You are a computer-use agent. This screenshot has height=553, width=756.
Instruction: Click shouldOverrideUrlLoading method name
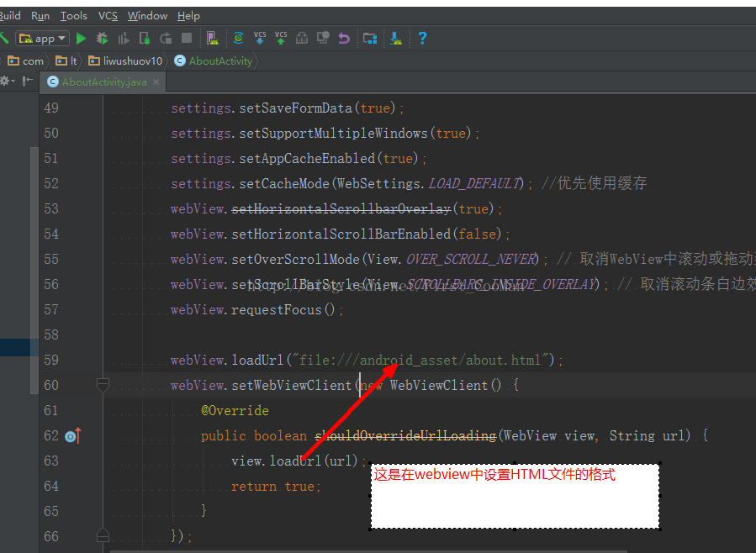tap(405, 436)
